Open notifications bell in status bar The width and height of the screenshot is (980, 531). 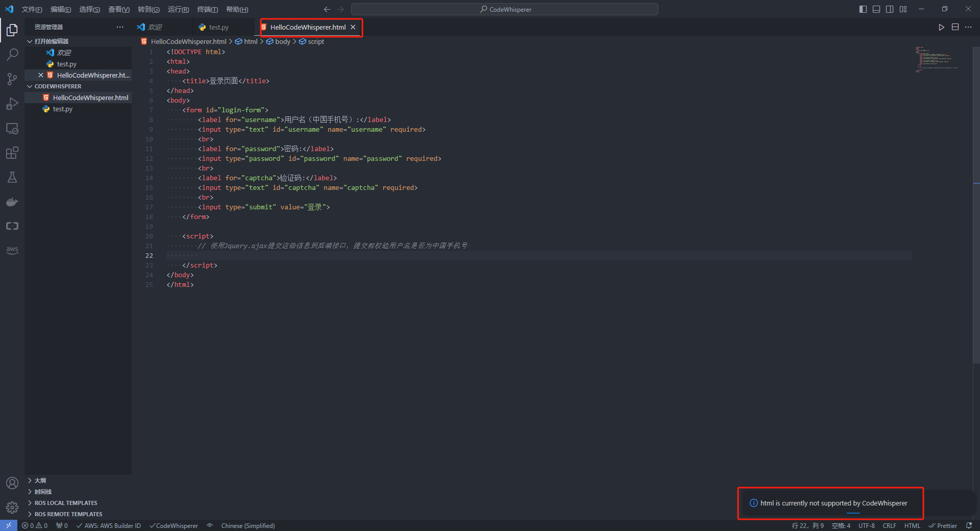pyautogui.click(x=969, y=525)
